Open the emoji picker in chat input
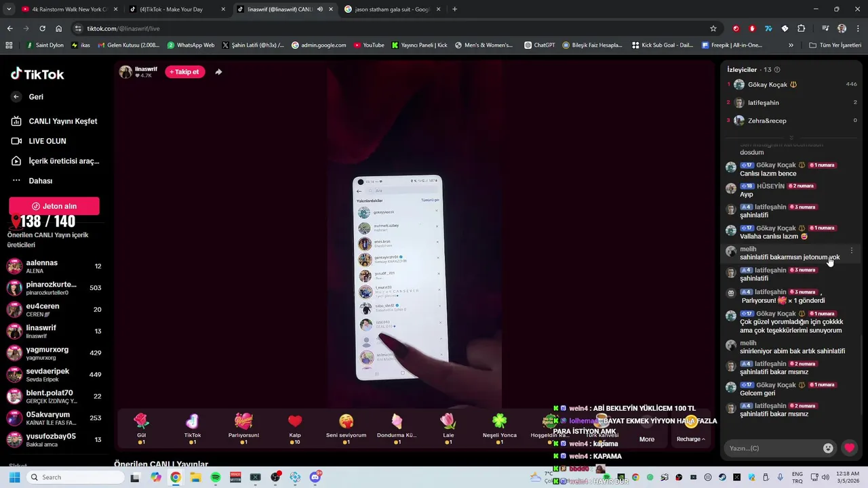Screen dimensions: 868x488 (828, 448)
